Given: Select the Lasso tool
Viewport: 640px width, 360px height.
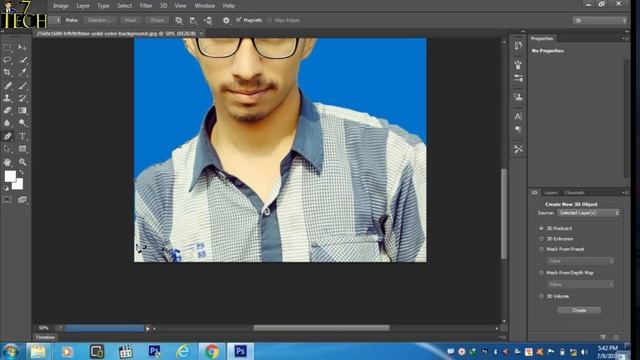Looking at the screenshot, I should 7,60.
